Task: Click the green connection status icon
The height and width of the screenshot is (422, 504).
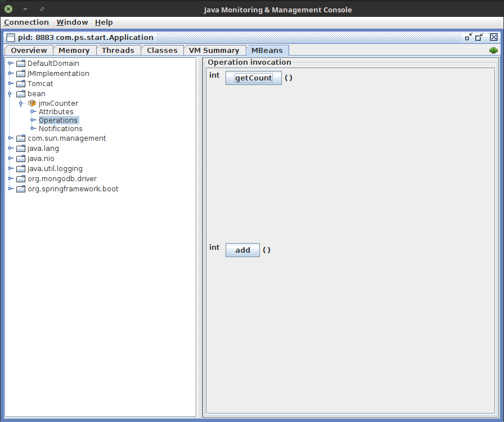Action: [x=493, y=51]
